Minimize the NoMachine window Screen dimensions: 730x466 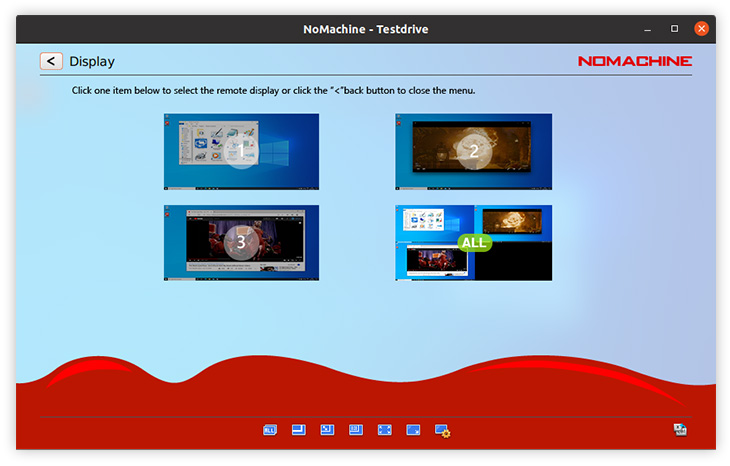point(647,29)
